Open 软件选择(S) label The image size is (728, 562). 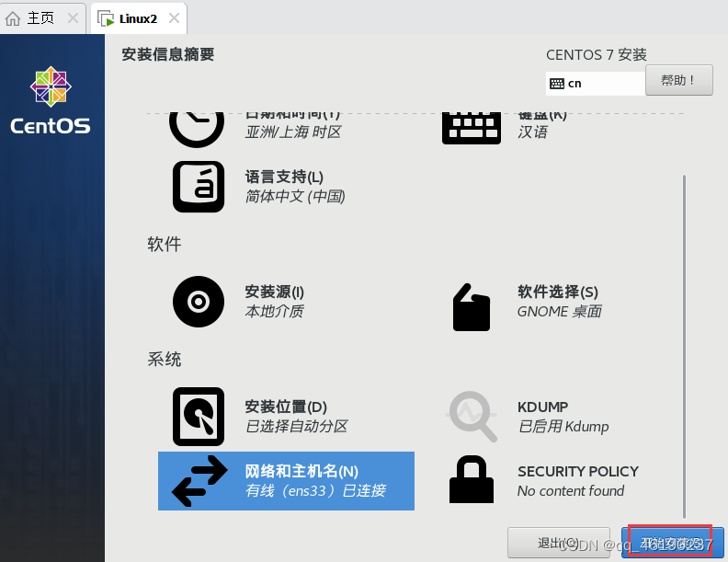[558, 292]
